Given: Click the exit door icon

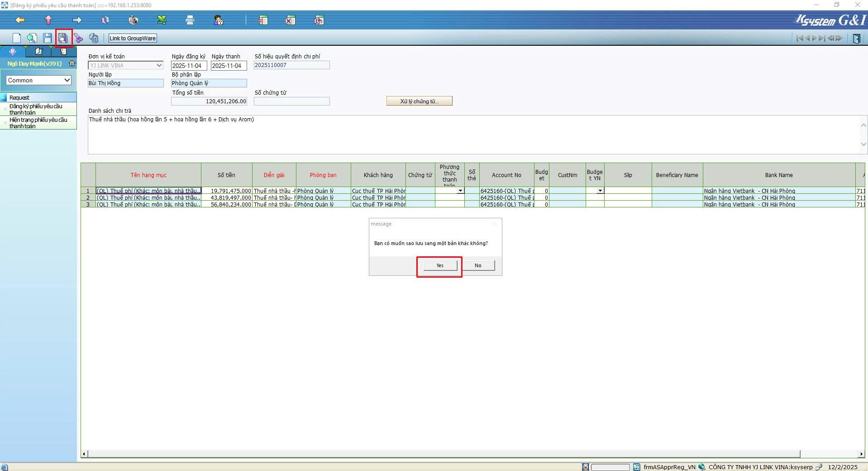Looking at the screenshot, I should click(x=856, y=38).
